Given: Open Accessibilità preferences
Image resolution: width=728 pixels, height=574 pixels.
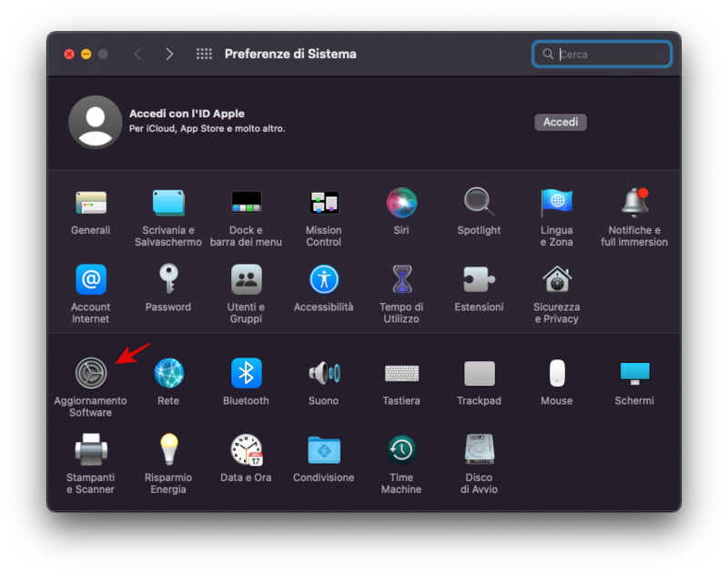Looking at the screenshot, I should (x=324, y=279).
